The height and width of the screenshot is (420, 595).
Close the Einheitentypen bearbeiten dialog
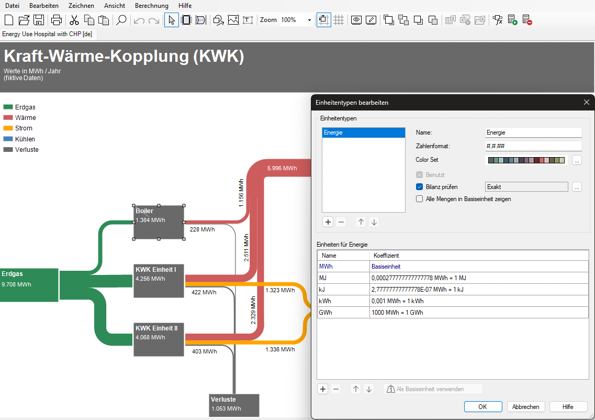point(586,102)
